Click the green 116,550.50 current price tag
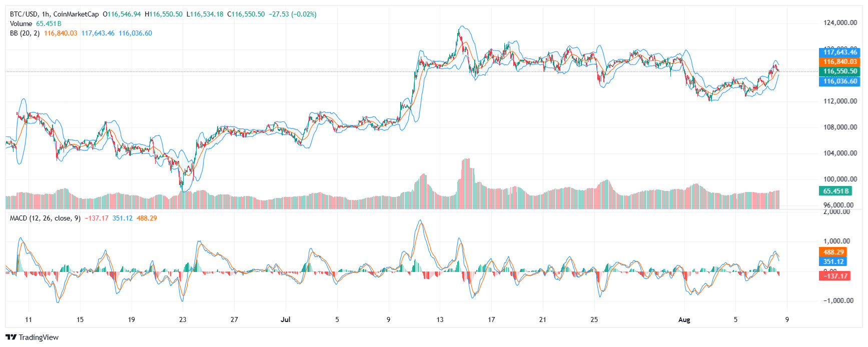This screenshot has height=347, width=868. (x=840, y=71)
